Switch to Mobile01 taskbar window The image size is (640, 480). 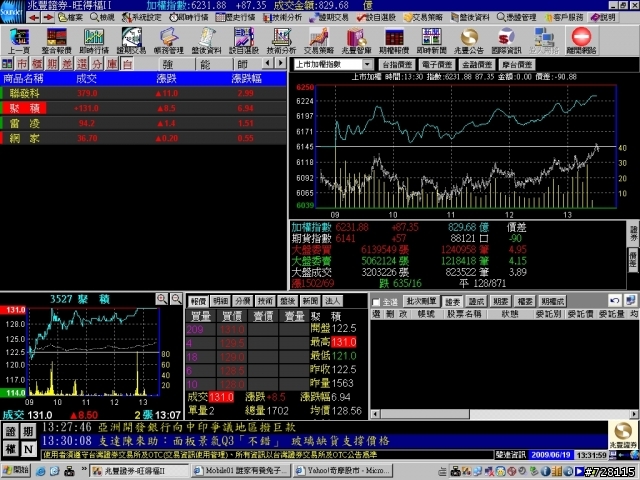(x=241, y=471)
